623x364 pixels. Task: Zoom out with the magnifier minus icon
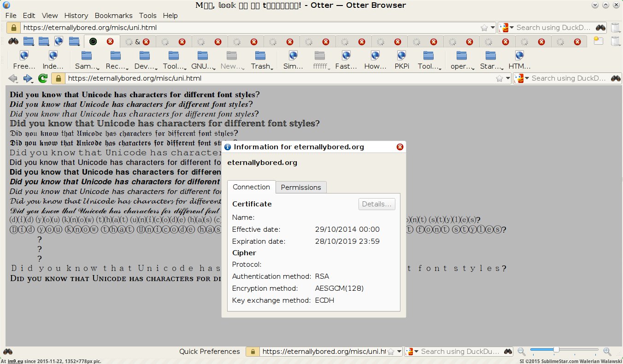click(521, 351)
